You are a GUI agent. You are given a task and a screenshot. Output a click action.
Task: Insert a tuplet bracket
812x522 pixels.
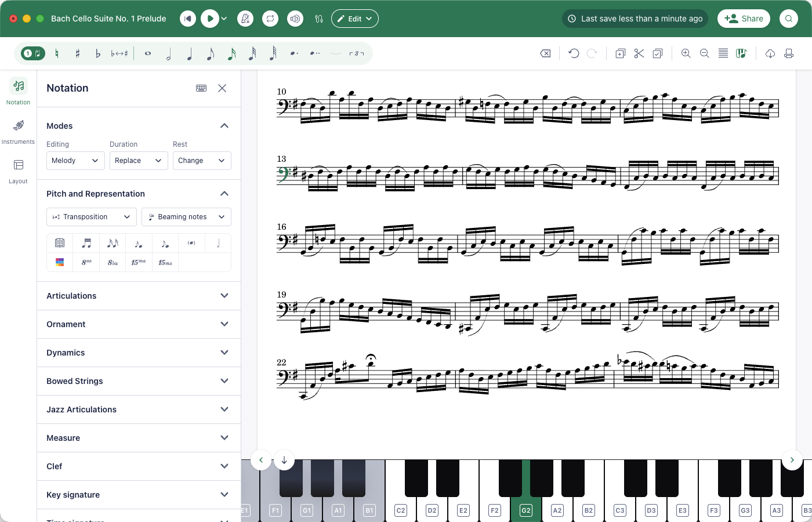pos(357,53)
